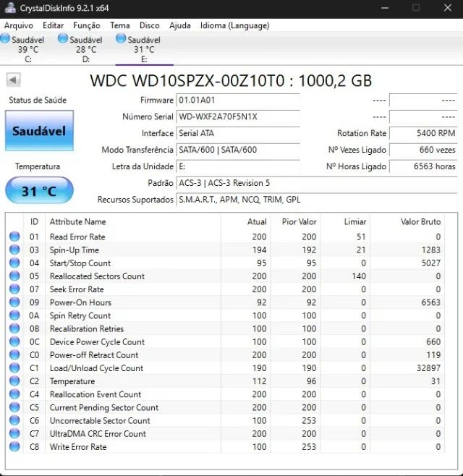Click the Valor Bruto column header
This screenshot has width=463, height=476.
click(x=407, y=221)
